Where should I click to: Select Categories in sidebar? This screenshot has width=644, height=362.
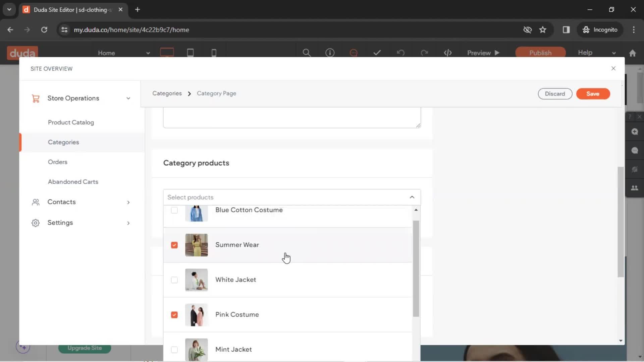63,142
